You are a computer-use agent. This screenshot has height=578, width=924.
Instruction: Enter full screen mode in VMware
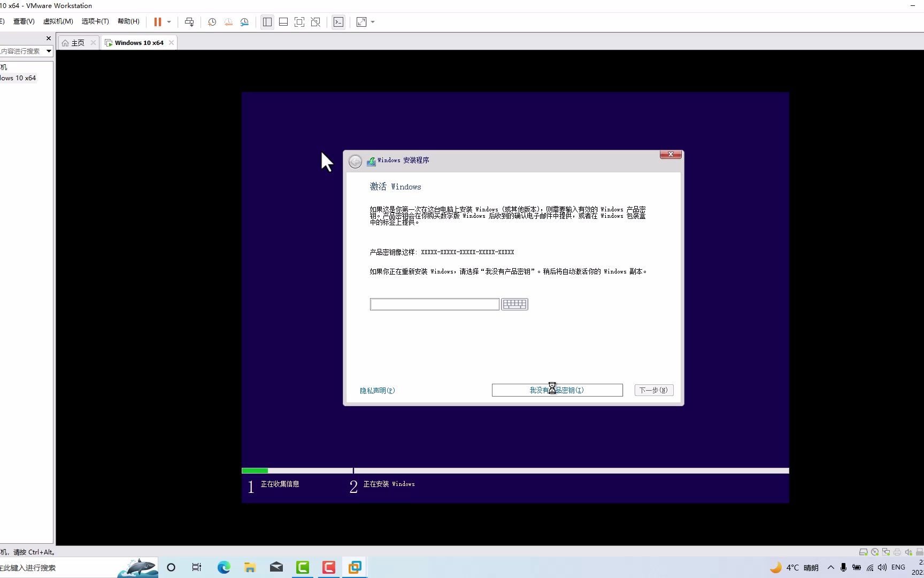pos(299,22)
